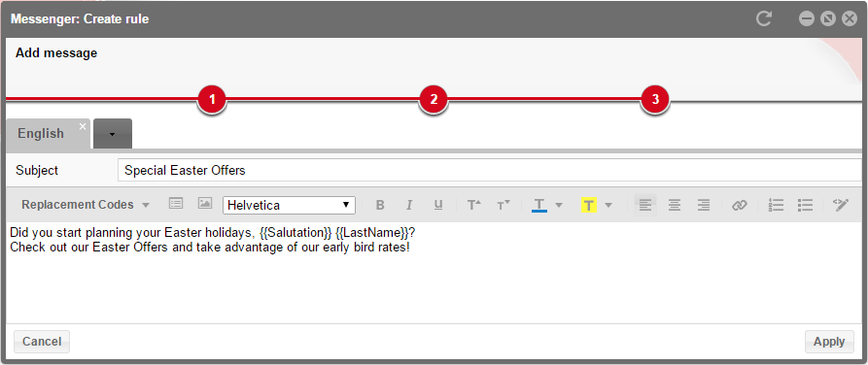Toggle italic text formatting
868x365 pixels.
pyautogui.click(x=409, y=205)
